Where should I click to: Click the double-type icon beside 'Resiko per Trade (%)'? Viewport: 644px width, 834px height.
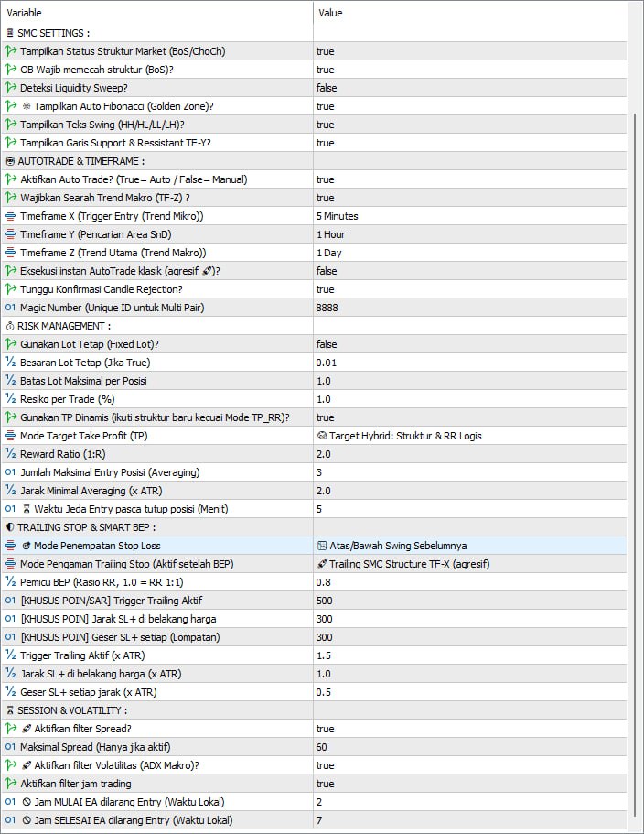[11, 399]
